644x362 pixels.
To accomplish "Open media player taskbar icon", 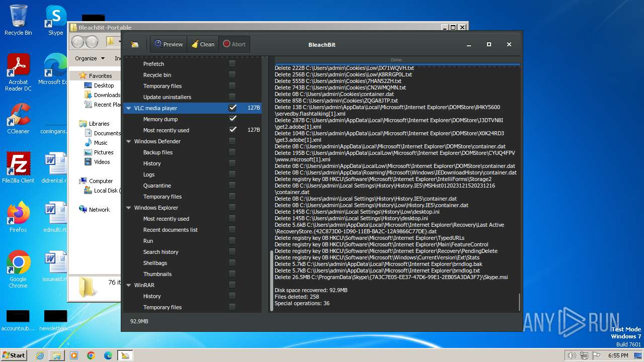I will tap(74, 355).
